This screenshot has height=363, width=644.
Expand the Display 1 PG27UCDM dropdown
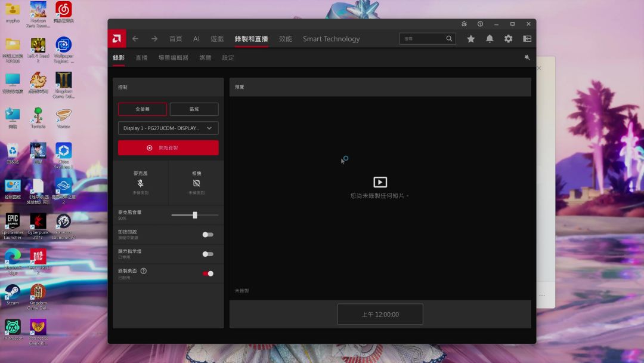pos(168,128)
